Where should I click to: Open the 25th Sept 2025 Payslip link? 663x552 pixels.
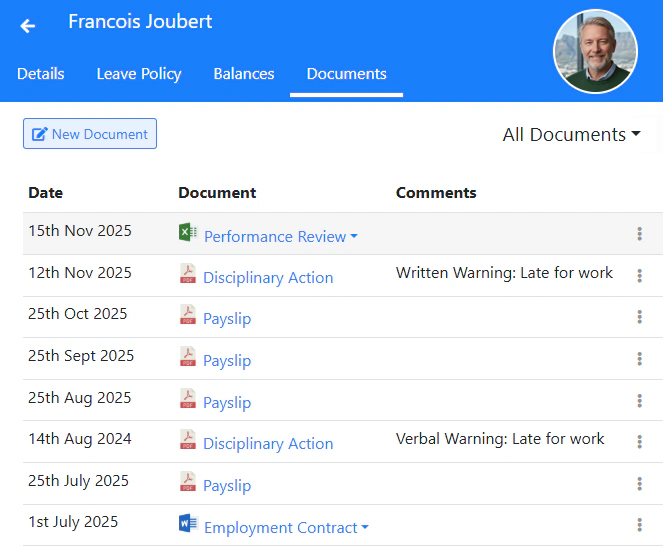[x=227, y=361]
